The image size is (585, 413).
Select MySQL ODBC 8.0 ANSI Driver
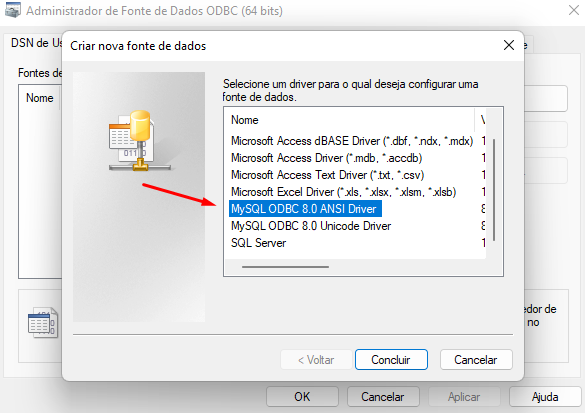click(x=305, y=209)
